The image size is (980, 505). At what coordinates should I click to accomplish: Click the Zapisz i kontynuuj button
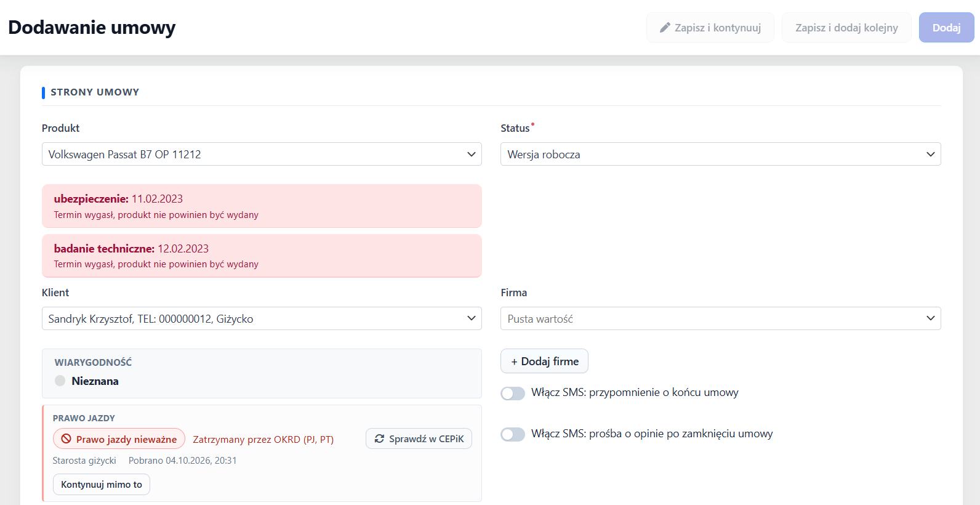tap(710, 28)
